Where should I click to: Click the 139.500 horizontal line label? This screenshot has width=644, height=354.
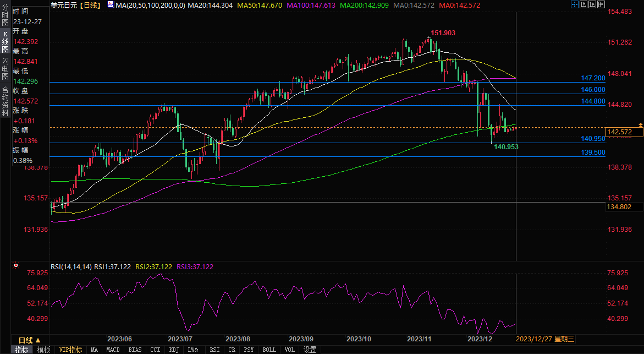(593, 153)
